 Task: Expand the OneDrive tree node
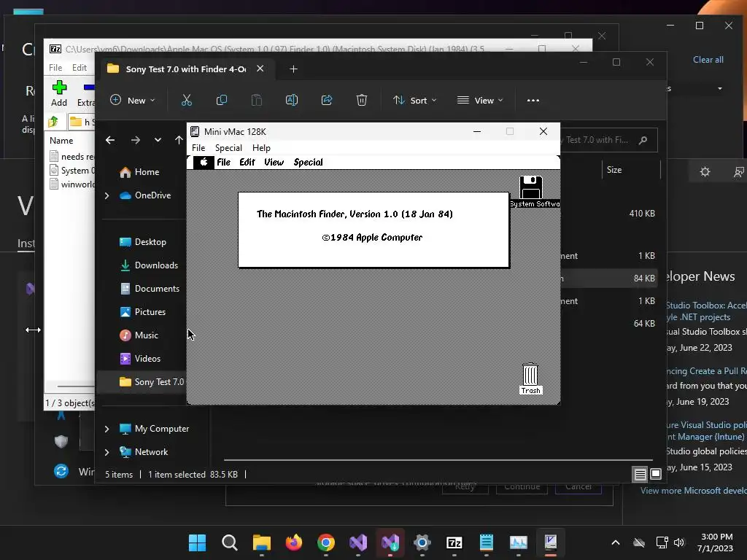(107, 195)
